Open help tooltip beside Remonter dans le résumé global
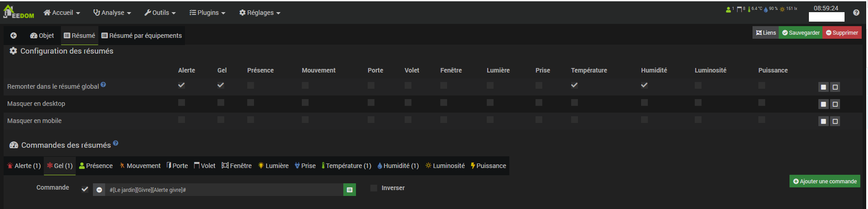The image size is (868, 209). (103, 84)
